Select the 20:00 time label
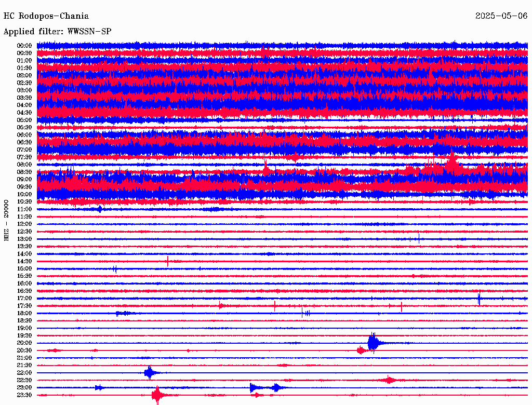 (24, 343)
